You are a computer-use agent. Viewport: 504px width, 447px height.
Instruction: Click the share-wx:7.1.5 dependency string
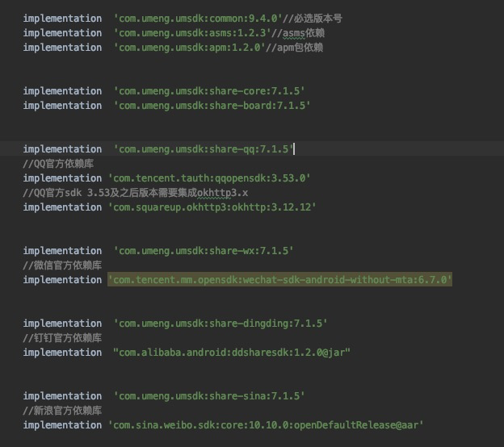[204, 251]
